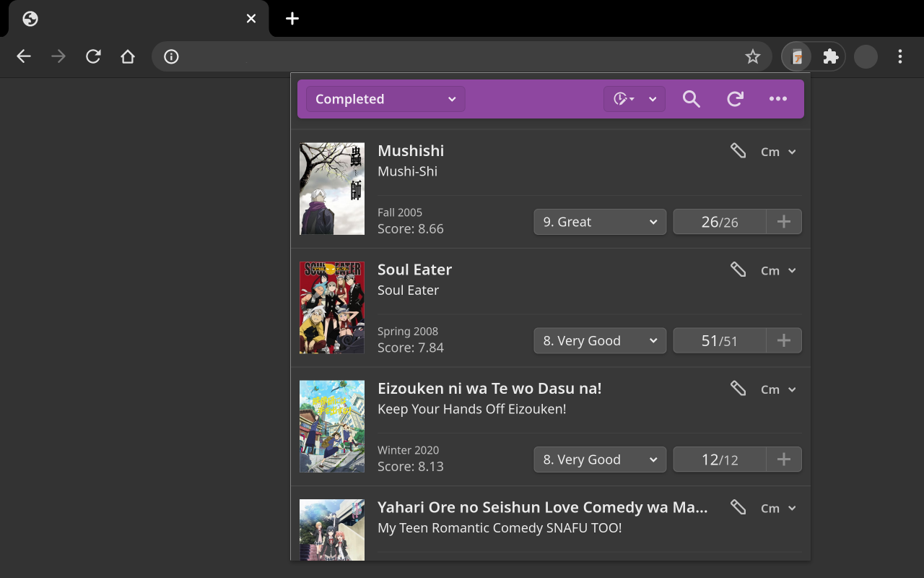
Task: Expand the chevron next to the clock icon
Action: [x=652, y=99]
